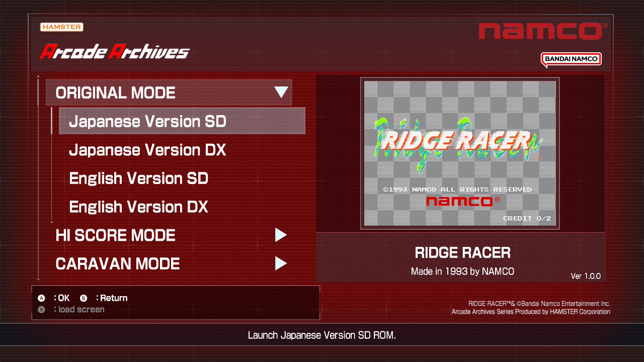Open the HI SCORE MODE label
Screen dimensions: 644x362
(116, 235)
